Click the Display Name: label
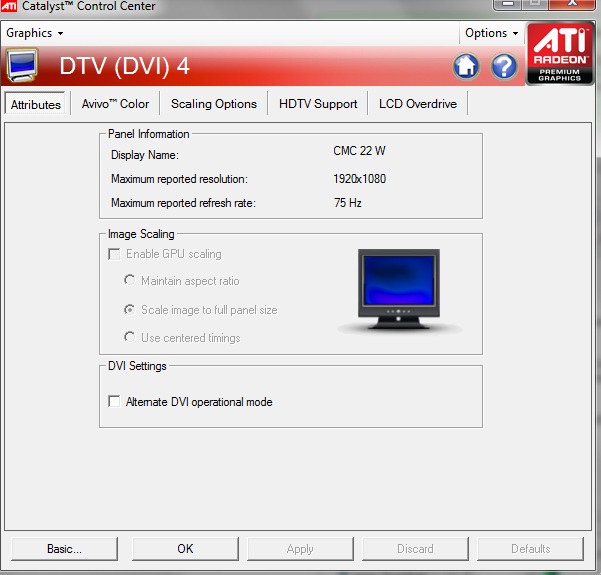 coord(145,155)
